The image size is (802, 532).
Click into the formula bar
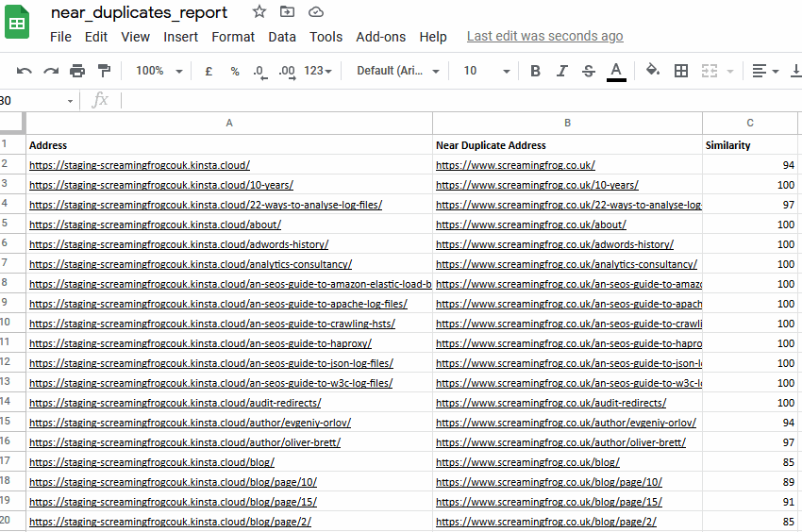pos(460,100)
